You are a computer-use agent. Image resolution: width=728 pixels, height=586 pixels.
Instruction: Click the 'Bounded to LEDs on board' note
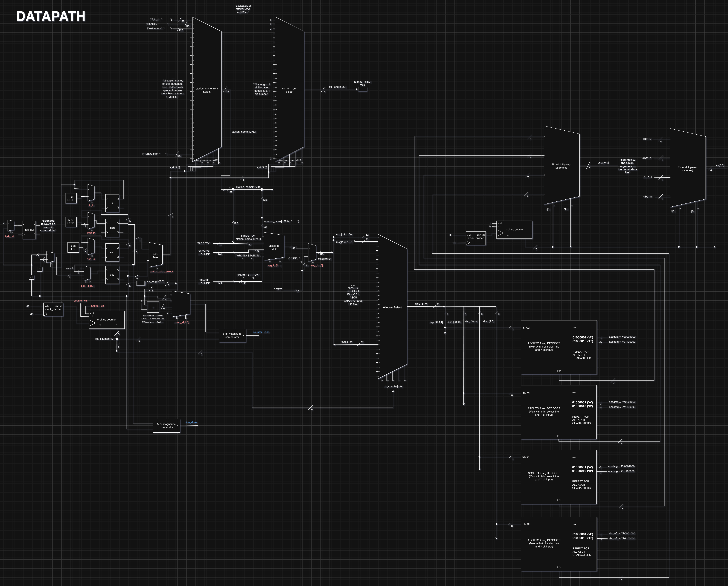click(x=48, y=226)
